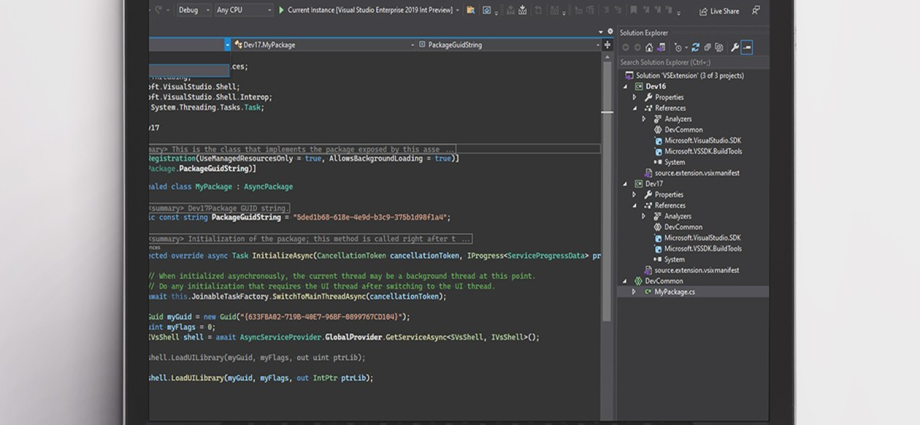
Task: Click Live Share button
Action: coord(719,11)
